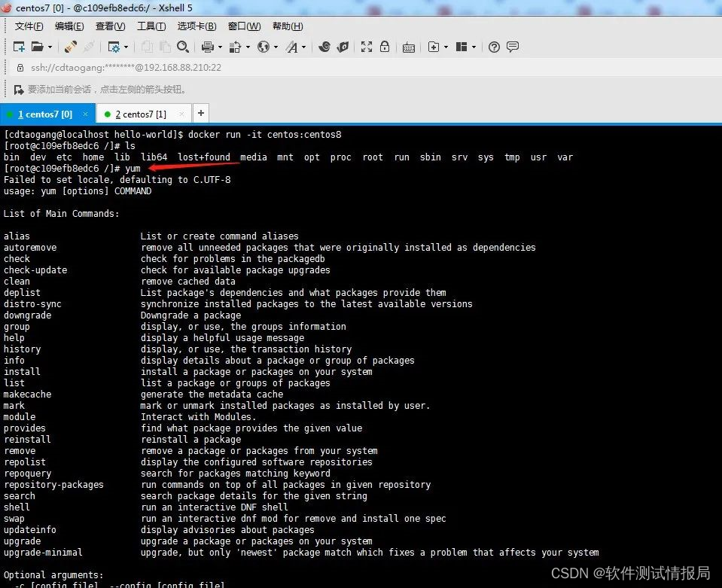Click the Find magnifier icon
This screenshot has width=722, height=588.
(x=183, y=47)
